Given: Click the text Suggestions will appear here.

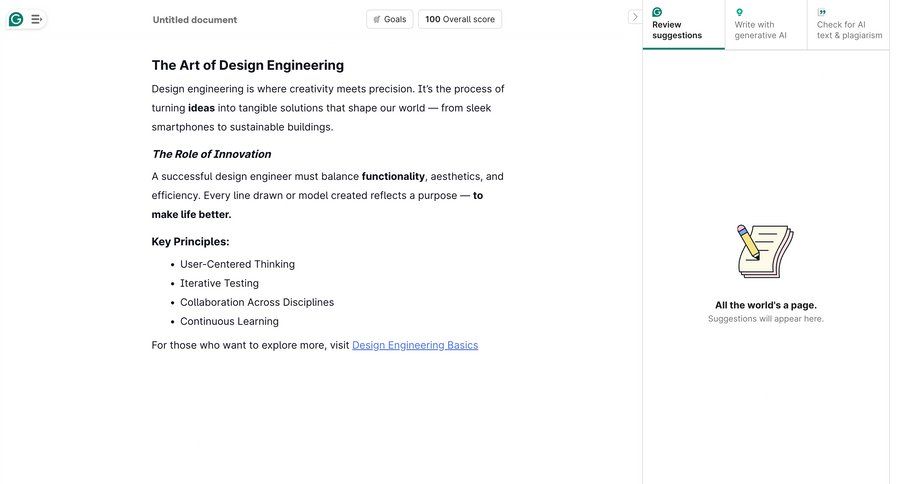Looking at the screenshot, I should pos(766,319).
